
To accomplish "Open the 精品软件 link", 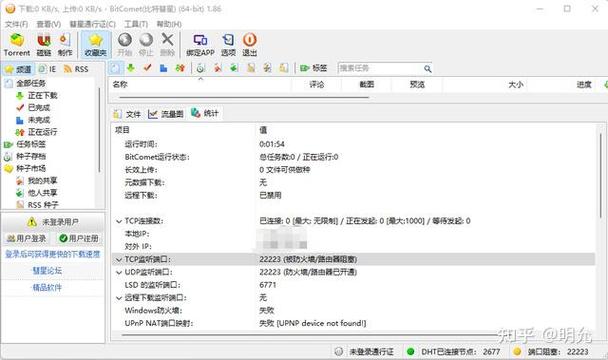I will coord(47,287).
